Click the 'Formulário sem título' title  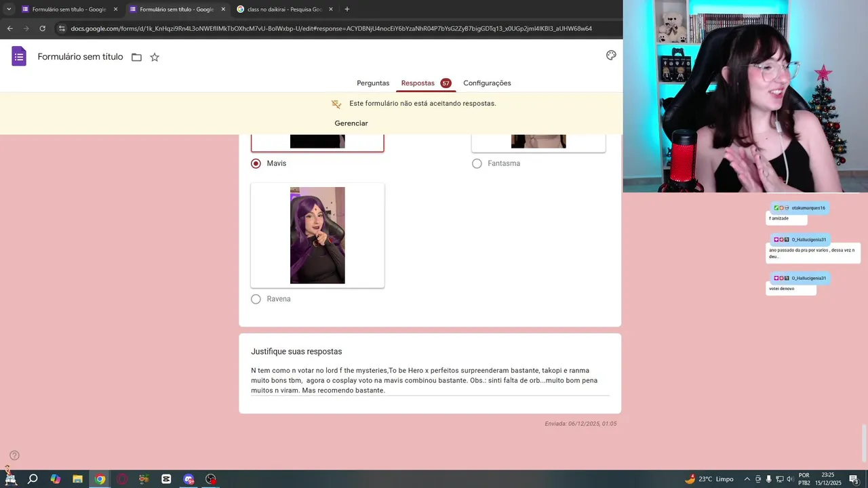coord(80,57)
